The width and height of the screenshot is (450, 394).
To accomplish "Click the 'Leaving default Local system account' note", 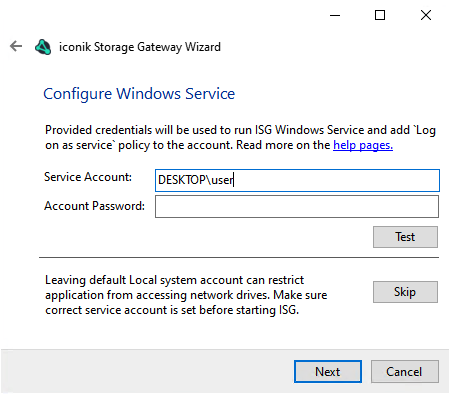I will click(x=186, y=295).
